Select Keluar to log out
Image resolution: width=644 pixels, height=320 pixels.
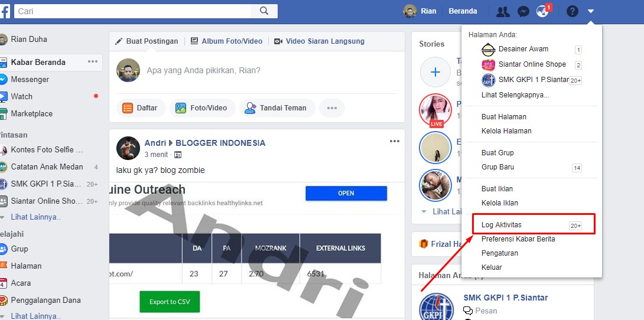point(492,267)
